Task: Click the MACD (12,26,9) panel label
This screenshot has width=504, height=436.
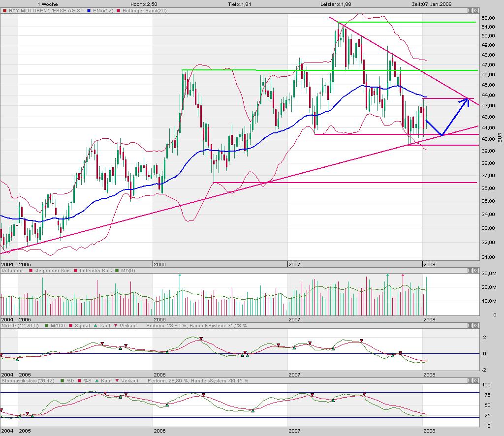Action: point(20,325)
